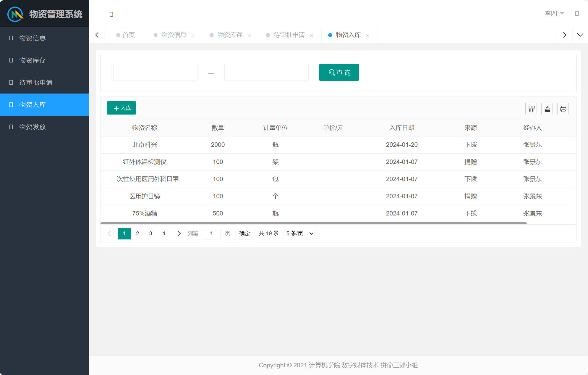Open the 待审批申请 sidebar icon
The width and height of the screenshot is (588, 375).
(x=11, y=82)
